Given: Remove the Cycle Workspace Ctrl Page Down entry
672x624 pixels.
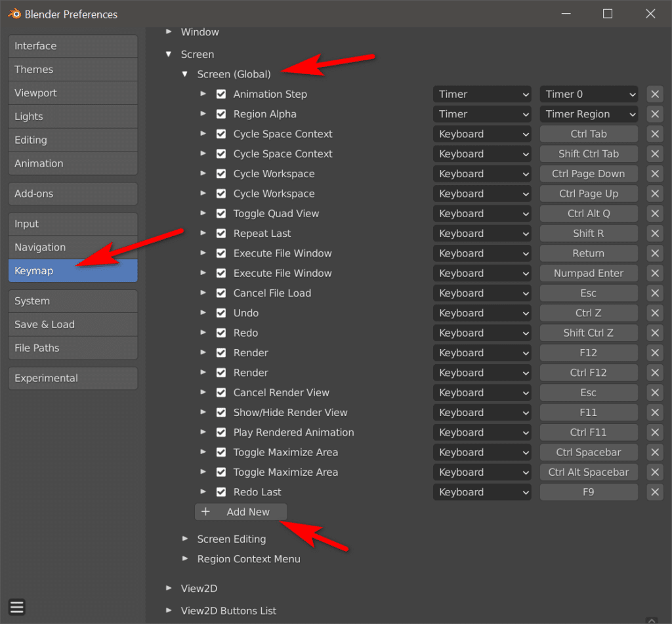Looking at the screenshot, I should point(655,174).
